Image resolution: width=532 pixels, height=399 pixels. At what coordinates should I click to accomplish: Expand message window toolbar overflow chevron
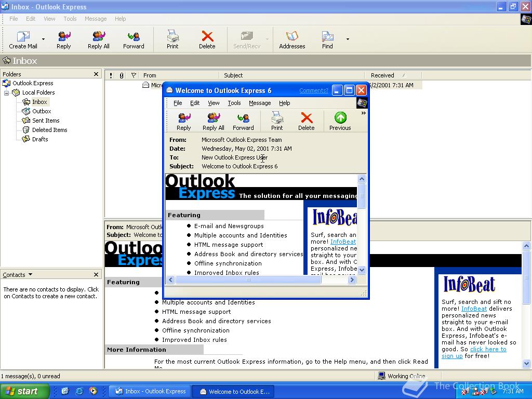363,113
